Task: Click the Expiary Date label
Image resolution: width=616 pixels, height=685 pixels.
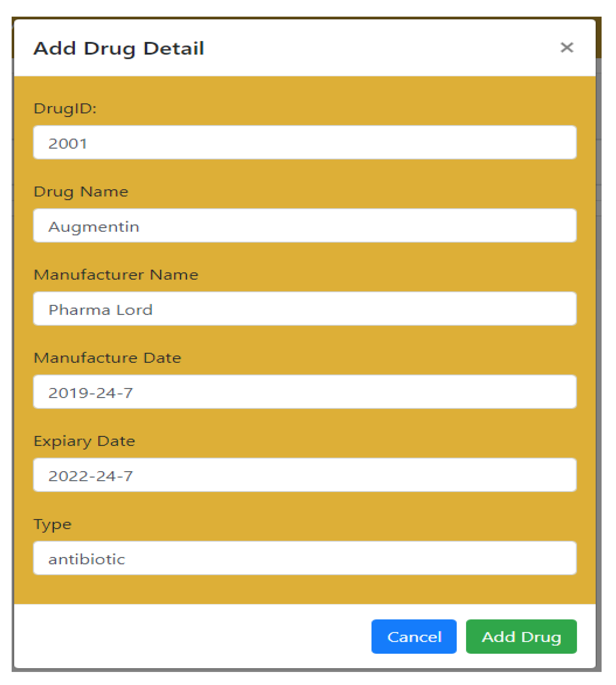Action: pos(84,441)
